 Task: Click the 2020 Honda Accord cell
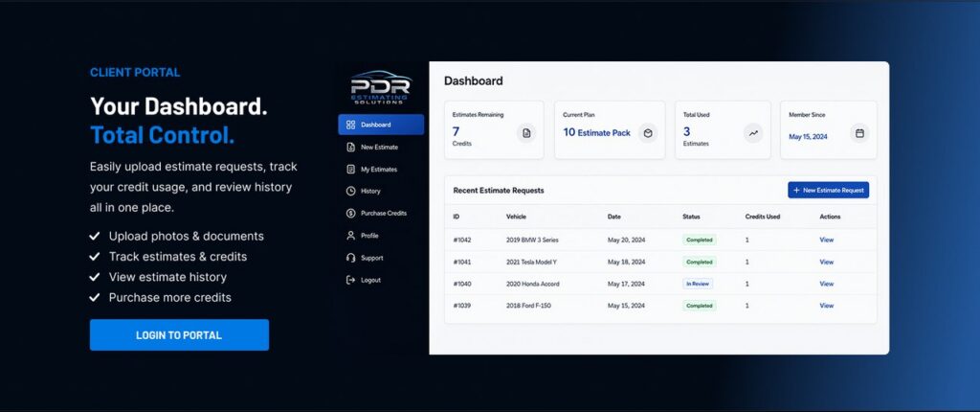532,284
